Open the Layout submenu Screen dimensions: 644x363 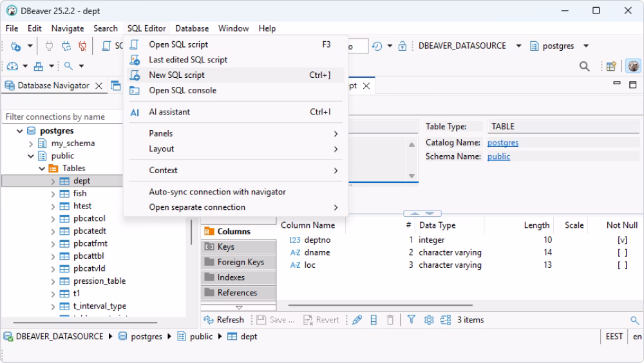point(235,149)
